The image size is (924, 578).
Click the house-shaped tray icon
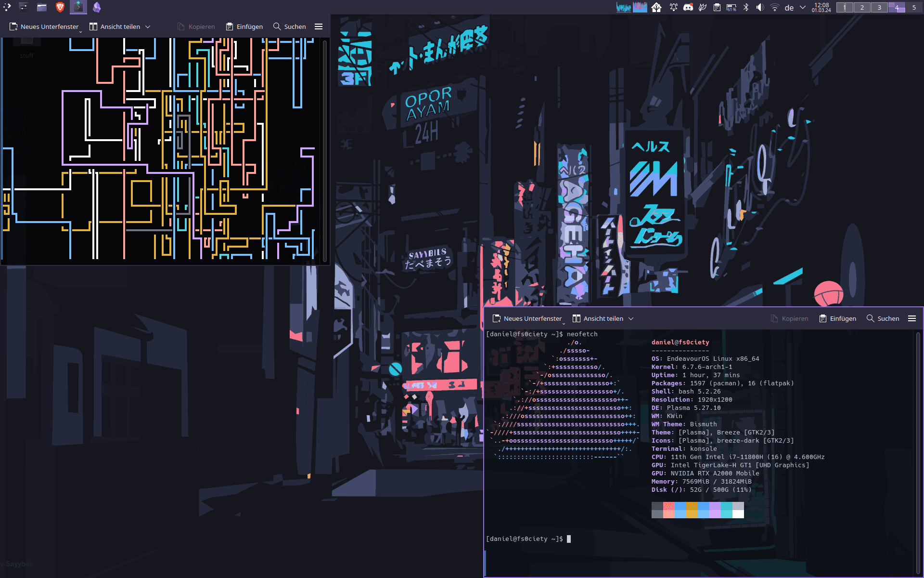tap(656, 7)
